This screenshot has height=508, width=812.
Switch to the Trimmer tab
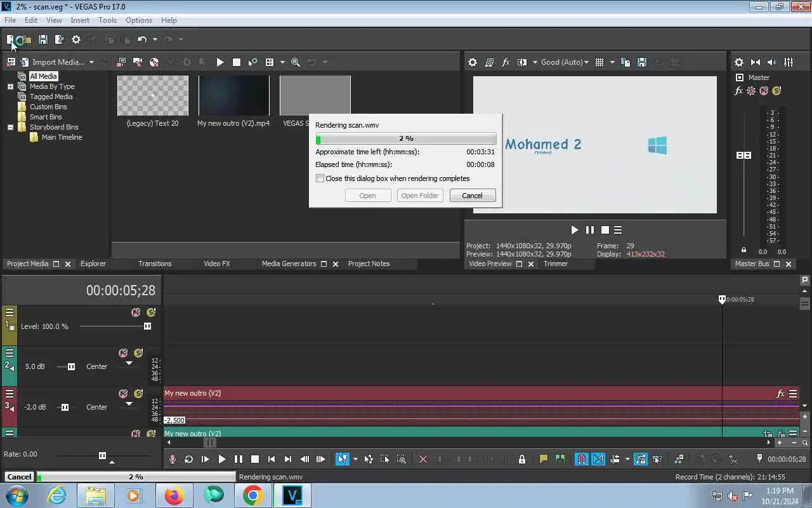pyautogui.click(x=556, y=264)
